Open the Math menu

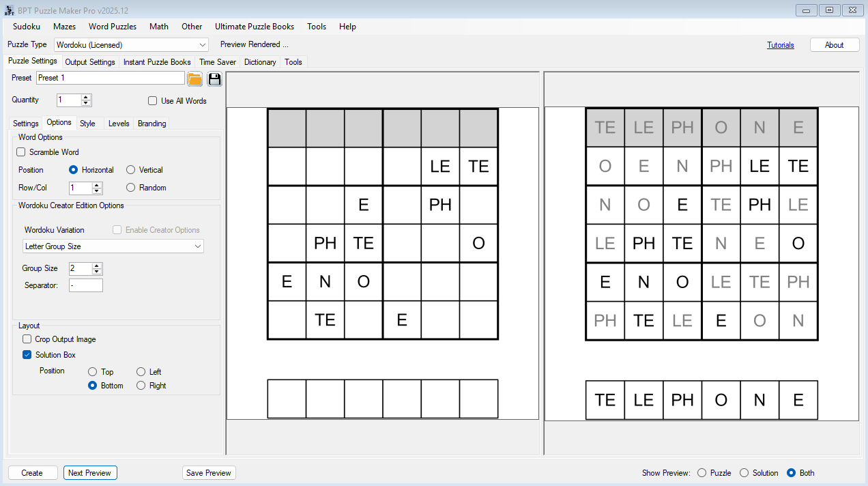[159, 27]
